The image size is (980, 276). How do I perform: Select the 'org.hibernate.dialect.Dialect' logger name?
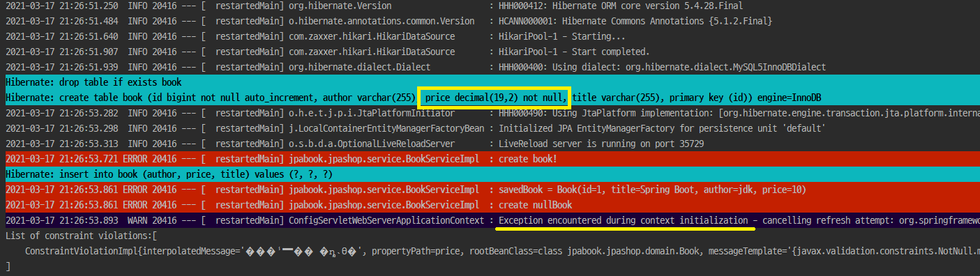[x=359, y=67]
